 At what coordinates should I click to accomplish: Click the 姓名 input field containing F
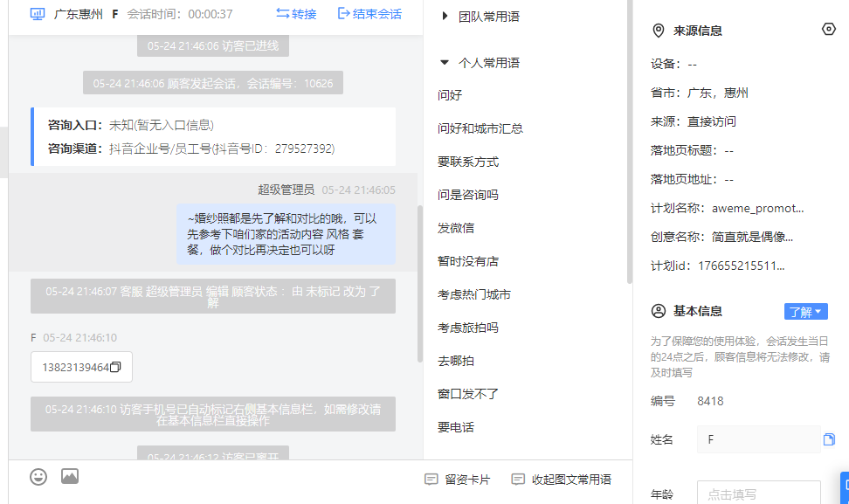[x=758, y=439]
